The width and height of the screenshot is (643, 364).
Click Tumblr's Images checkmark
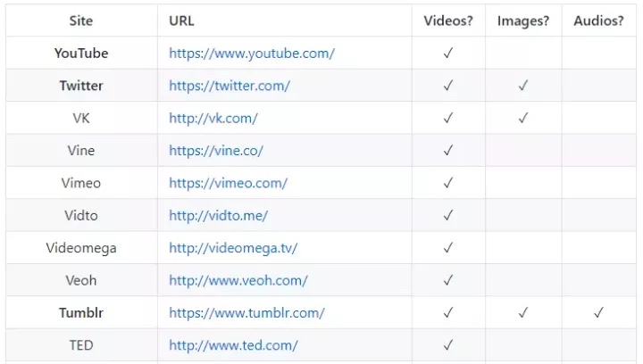point(522,313)
